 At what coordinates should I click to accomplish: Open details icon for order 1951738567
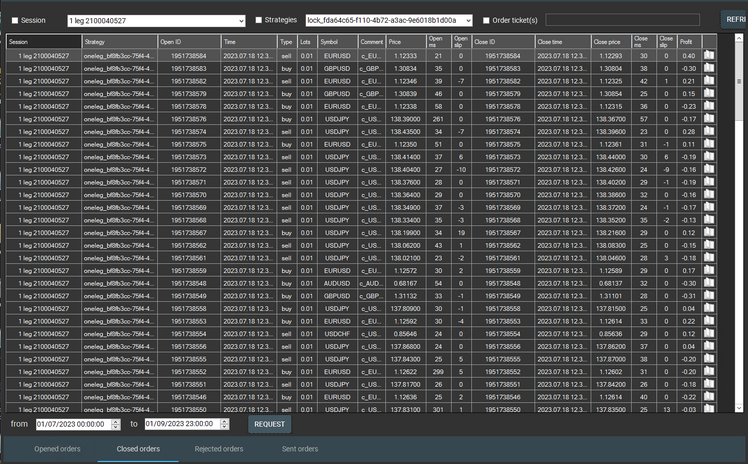[709, 232]
